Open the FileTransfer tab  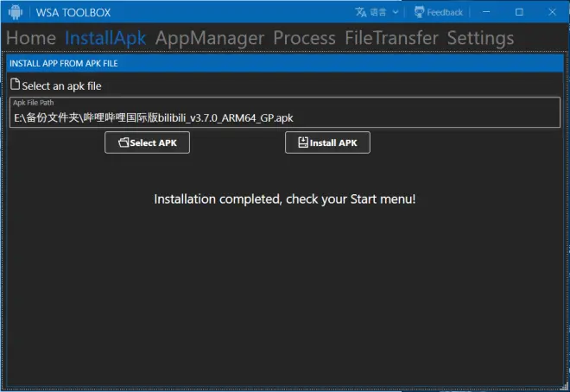click(x=391, y=38)
